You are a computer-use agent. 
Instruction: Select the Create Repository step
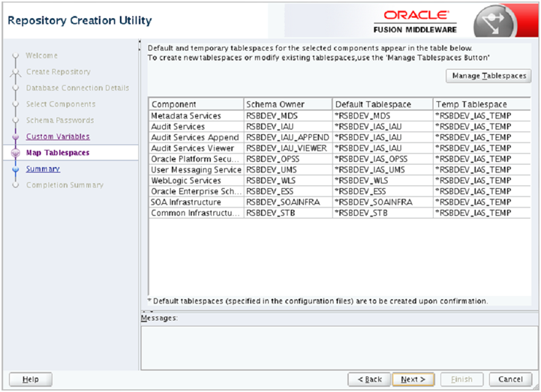coord(59,72)
